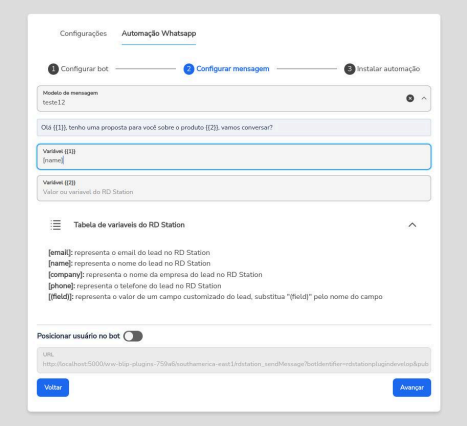Go to Configurar bot step label
The width and height of the screenshot is (467, 426).
click(84, 69)
